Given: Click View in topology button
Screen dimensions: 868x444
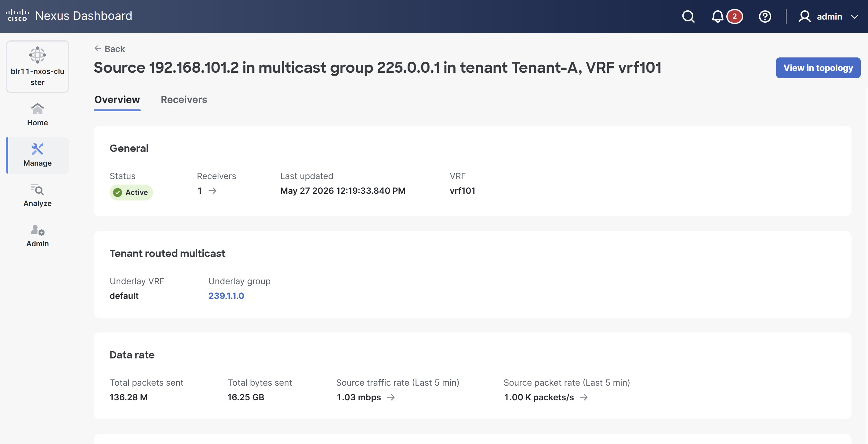Looking at the screenshot, I should click(x=818, y=68).
